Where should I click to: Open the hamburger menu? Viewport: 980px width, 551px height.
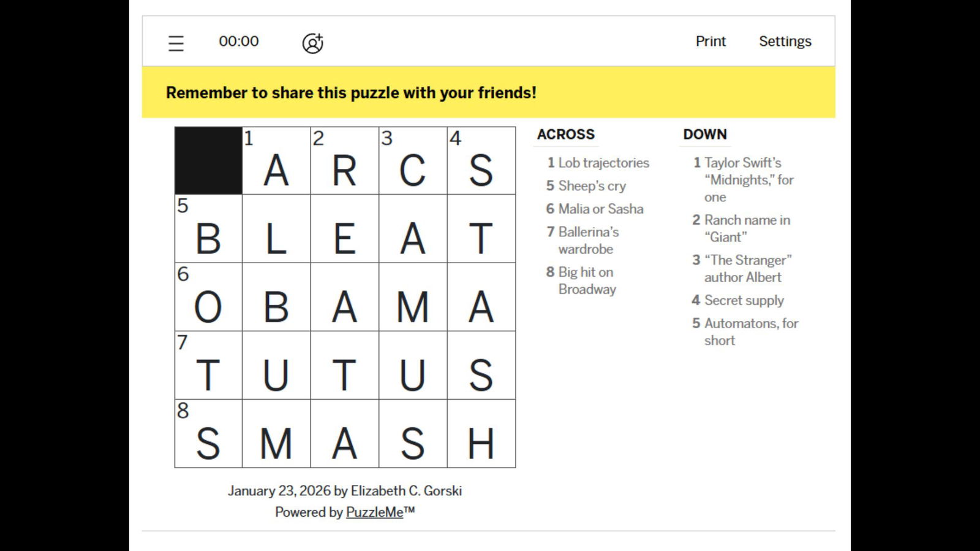pos(176,43)
